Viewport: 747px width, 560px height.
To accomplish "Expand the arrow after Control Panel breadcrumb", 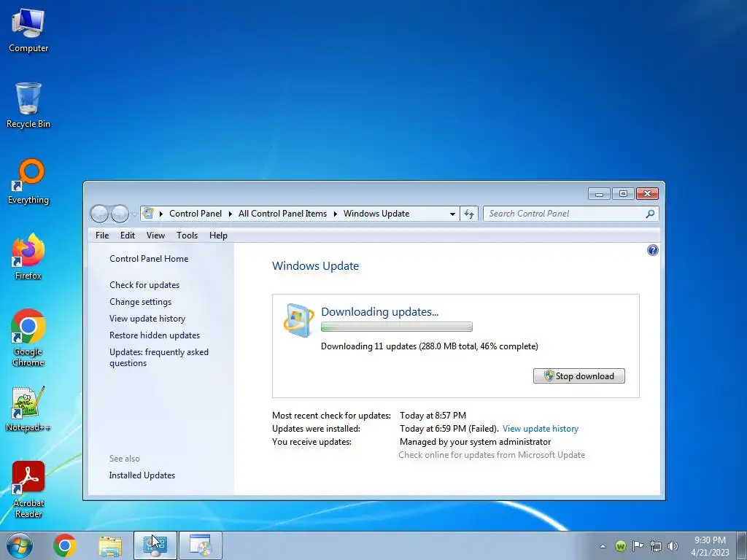I will [230, 214].
